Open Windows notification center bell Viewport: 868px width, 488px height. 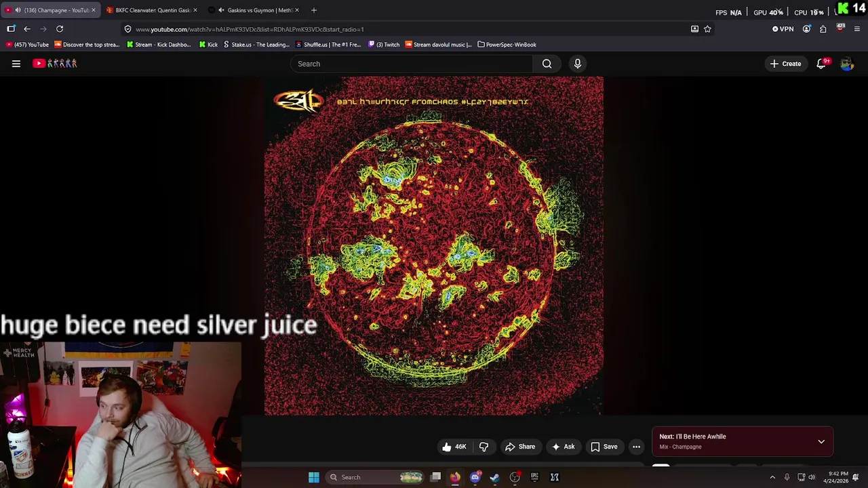pos(856,477)
